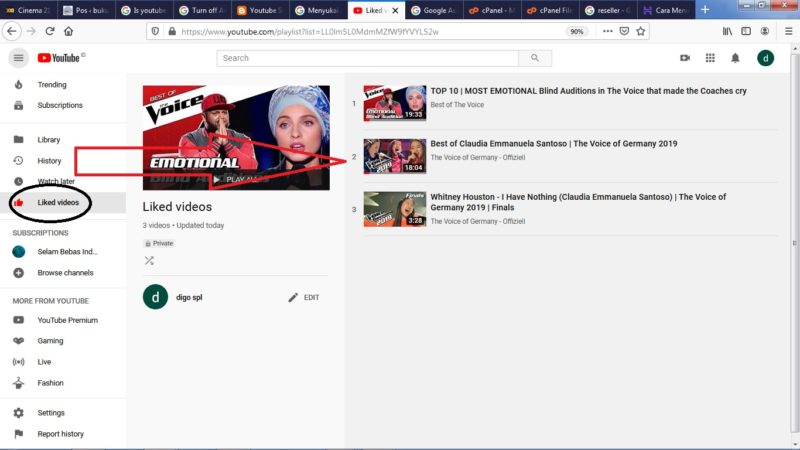
Task: Open the page actions three-dot menu
Action: tap(607, 32)
